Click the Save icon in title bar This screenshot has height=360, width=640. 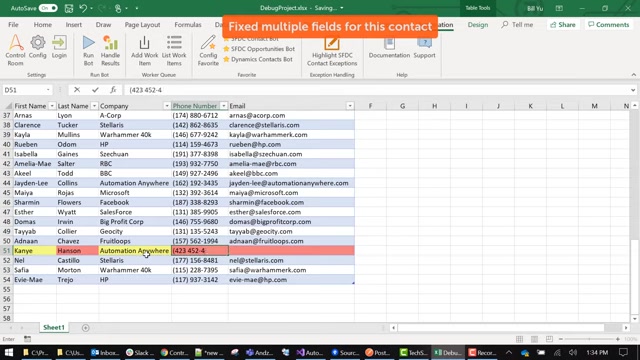pos(69,8)
